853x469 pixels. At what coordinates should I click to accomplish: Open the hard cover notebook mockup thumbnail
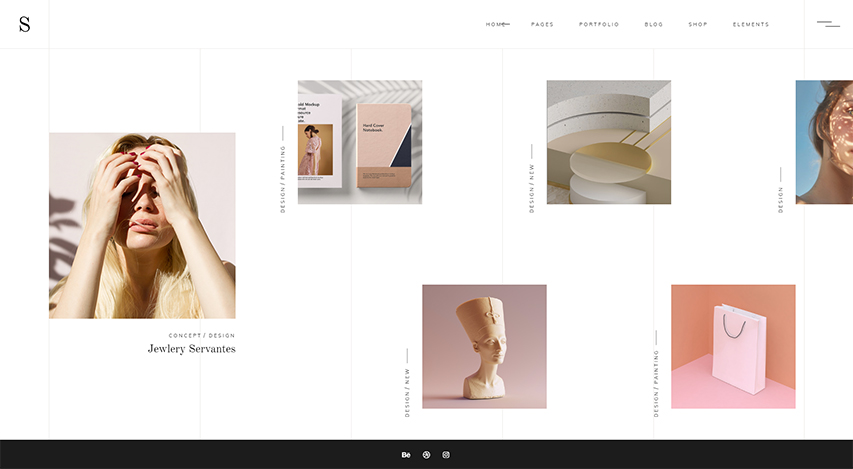point(360,142)
